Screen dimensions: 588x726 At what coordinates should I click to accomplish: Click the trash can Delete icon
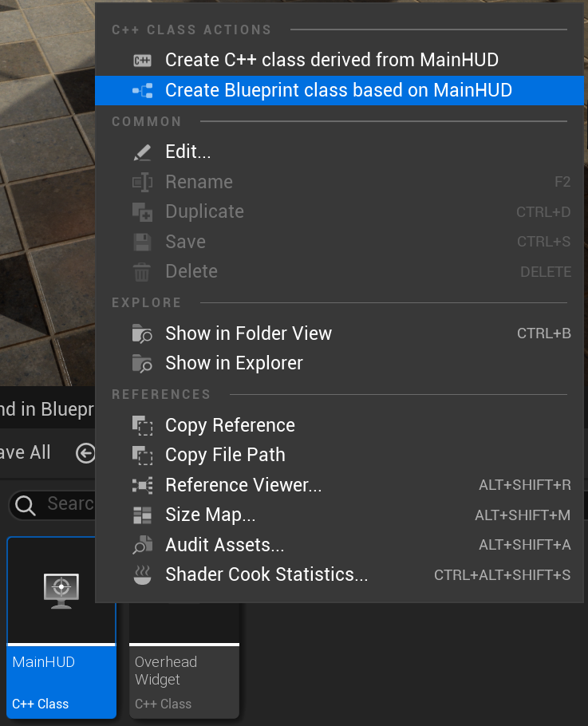pos(142,272)
